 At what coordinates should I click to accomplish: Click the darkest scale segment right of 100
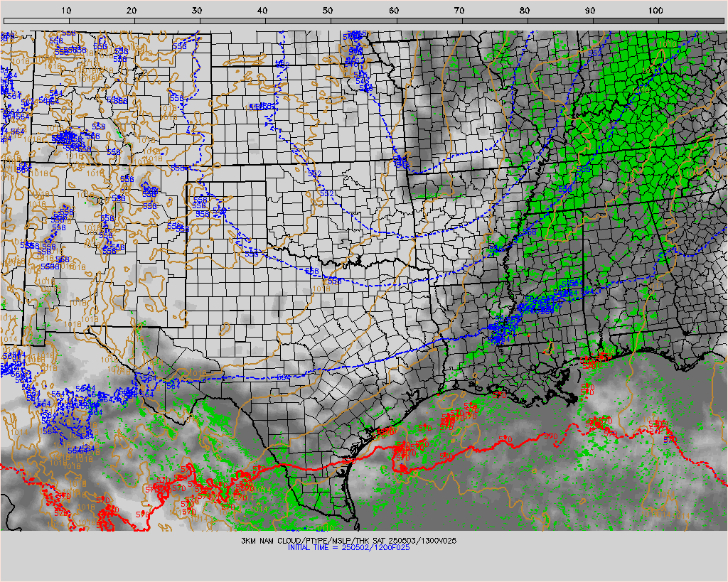(x=691, y=21)
